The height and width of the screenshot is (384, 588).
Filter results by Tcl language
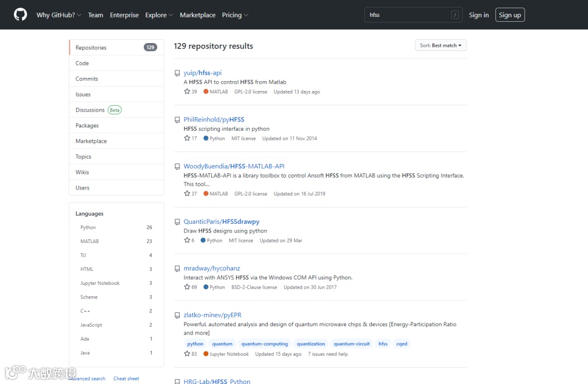[x=117, y=255]
